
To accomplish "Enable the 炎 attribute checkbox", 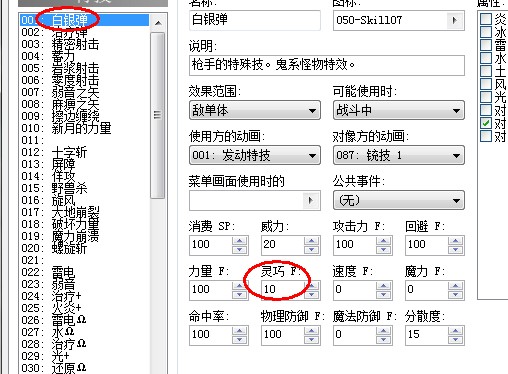I will [x=486, y=19].
